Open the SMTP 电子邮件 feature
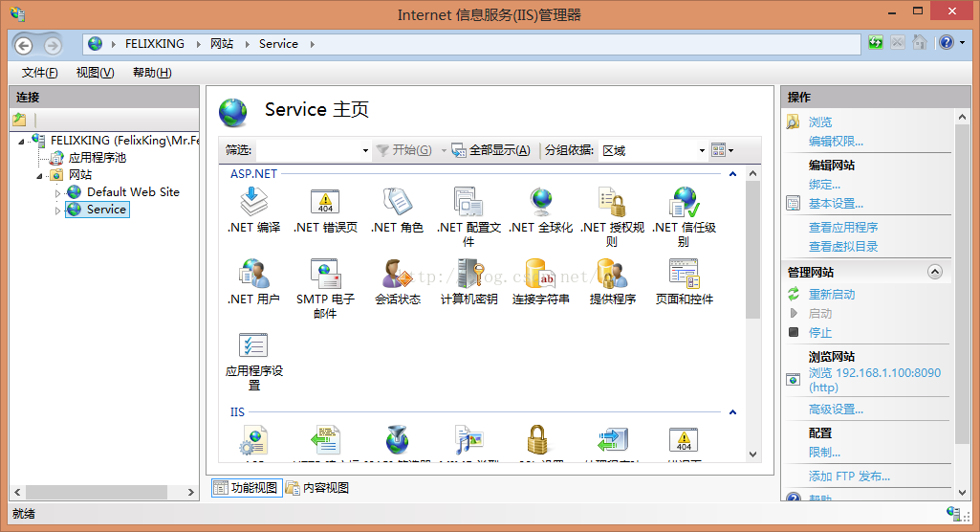 click(x=325, y=288)
